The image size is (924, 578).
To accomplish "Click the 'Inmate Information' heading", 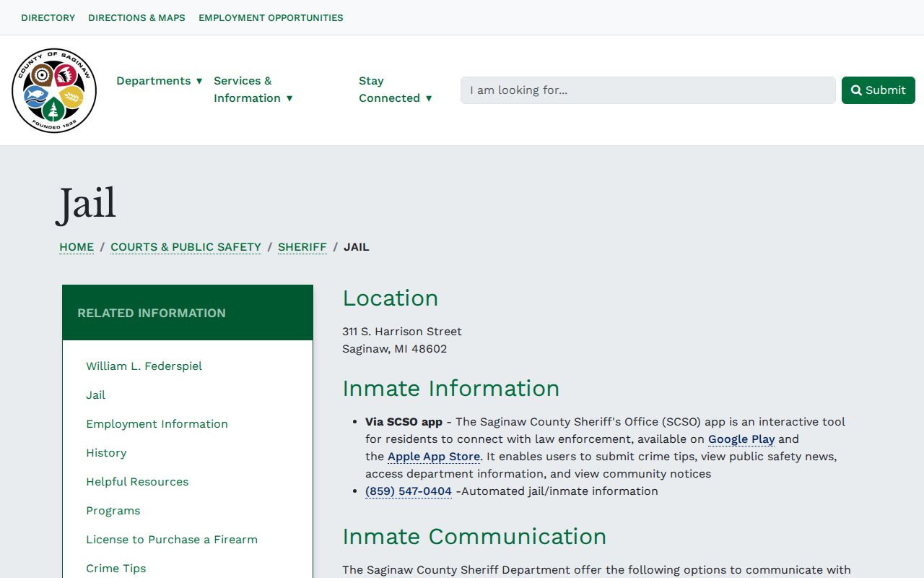I will pos(451,389).
